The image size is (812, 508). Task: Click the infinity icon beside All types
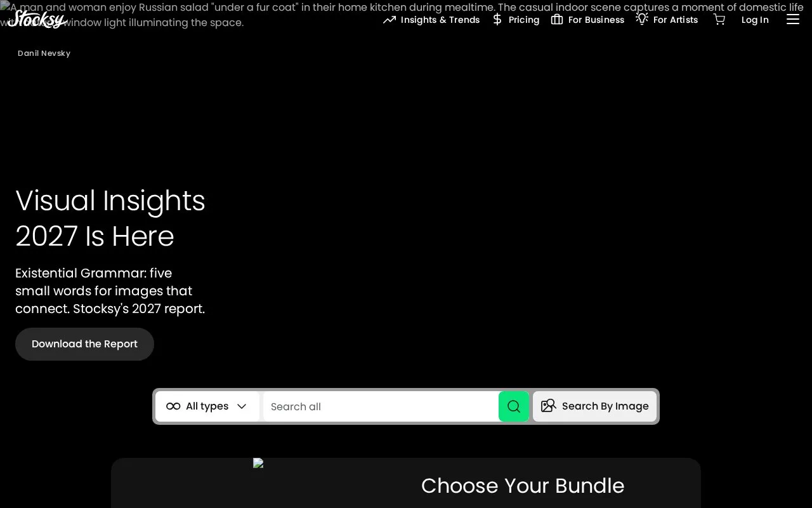tap(173, 406)
